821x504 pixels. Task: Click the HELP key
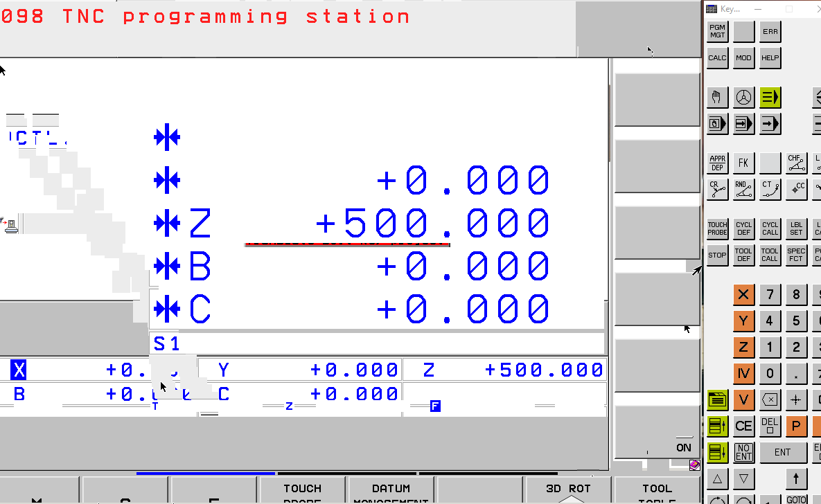(x=770, y=58)
